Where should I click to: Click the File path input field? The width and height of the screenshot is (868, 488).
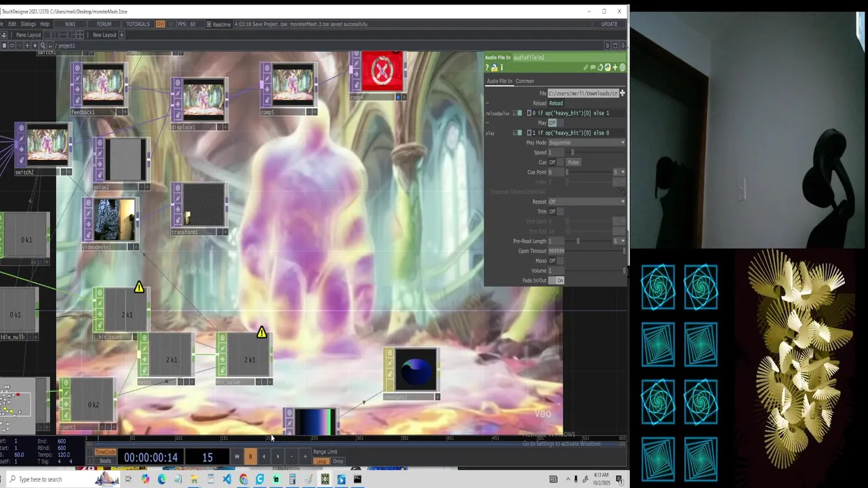[583, 93]
